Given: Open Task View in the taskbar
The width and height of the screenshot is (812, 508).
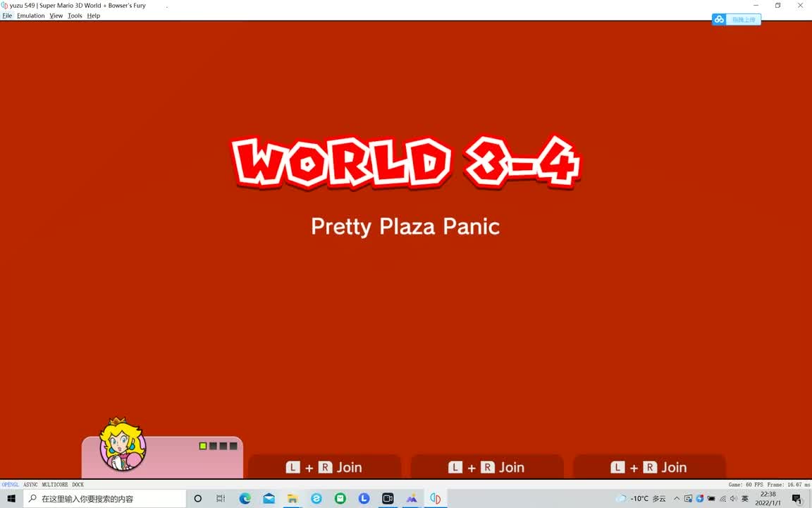Looking at the screenshot, I should [221, 499].
